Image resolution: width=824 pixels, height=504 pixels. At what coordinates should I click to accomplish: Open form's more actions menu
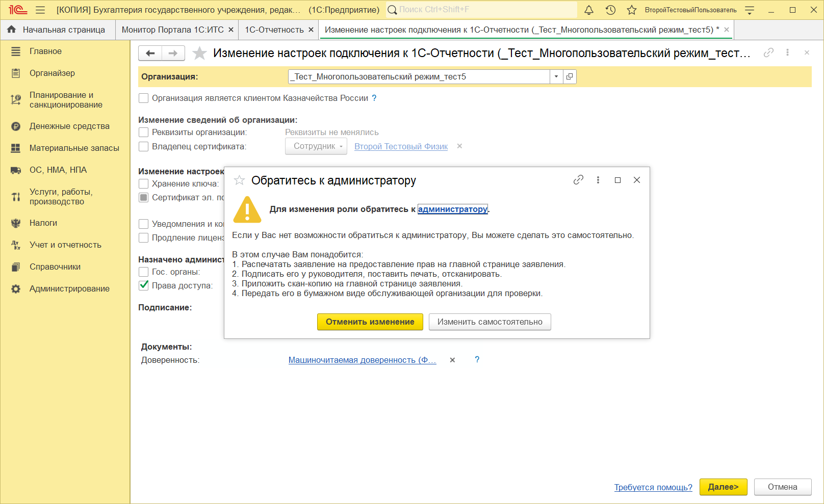pyautogui.click(x=787, y=52)
